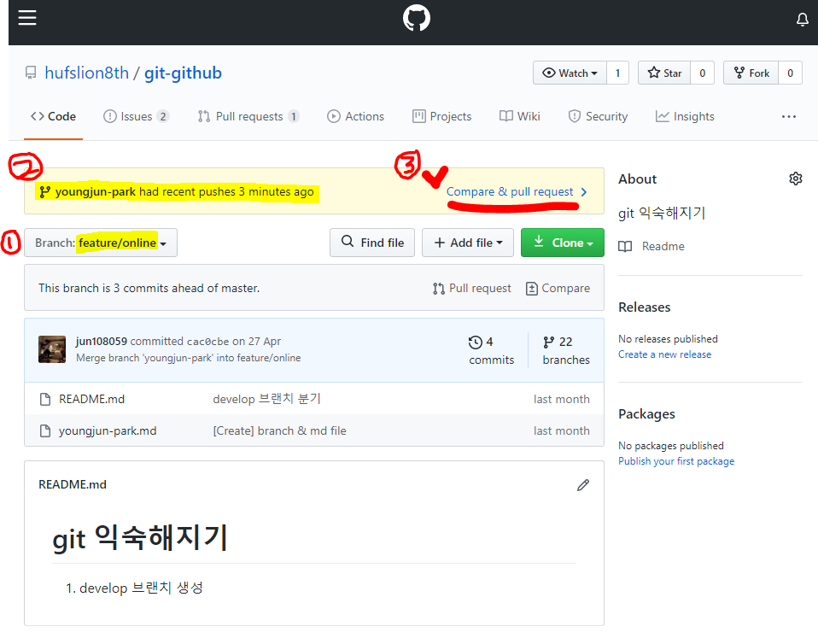This screenshot has height=644, width=818.
Task: Open the Security tab
Action: pyautogui.click(x=598, y=116)
